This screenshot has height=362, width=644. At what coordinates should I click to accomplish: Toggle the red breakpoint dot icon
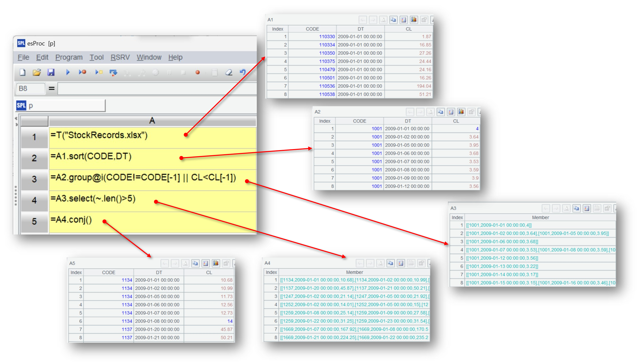click(x=198, y=72)
